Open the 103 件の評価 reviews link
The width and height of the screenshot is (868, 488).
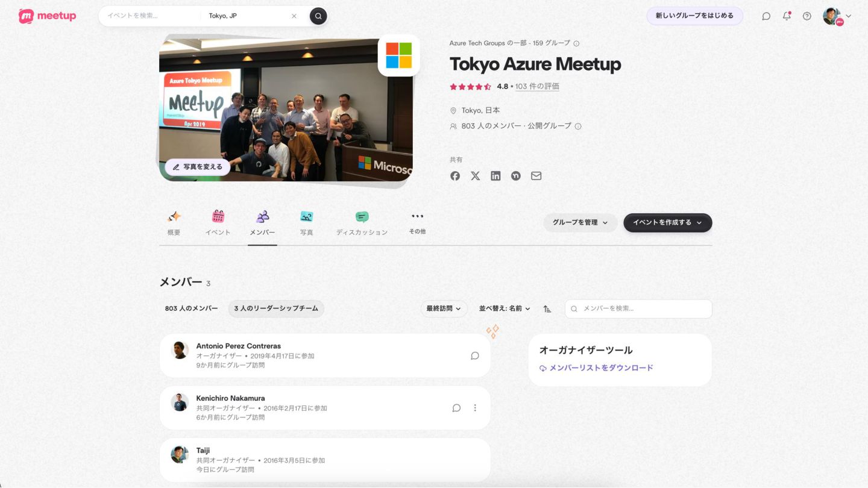[537, 86]
